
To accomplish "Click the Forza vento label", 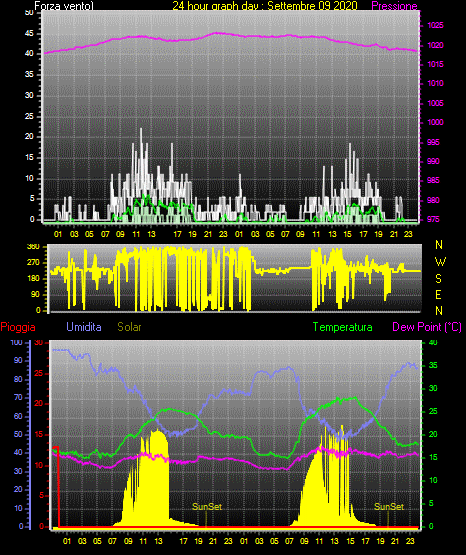I will point(64,6).
